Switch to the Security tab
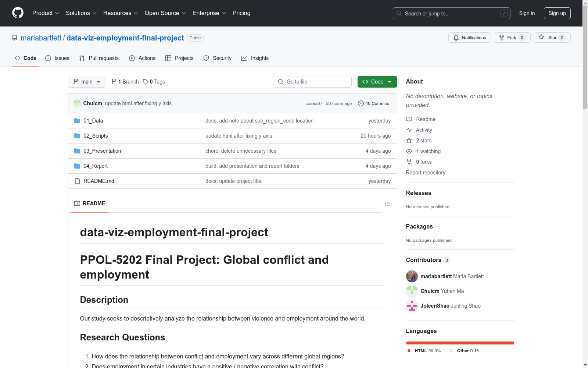This screenshot has width=588, height=368. [x=218, y=58]
